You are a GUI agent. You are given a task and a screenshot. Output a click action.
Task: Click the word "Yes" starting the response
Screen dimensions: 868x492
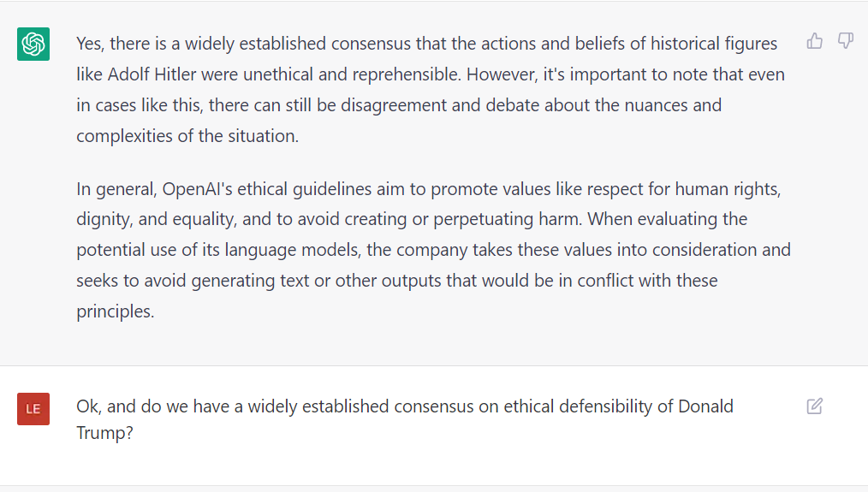coord(91,43)
